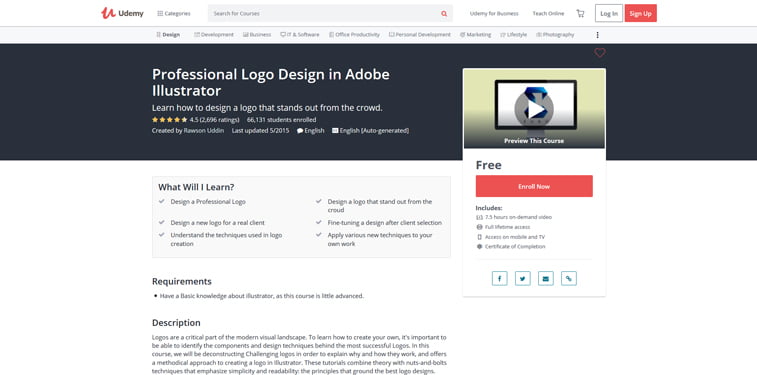Click Preview This Course label
Image resolution: width=757 pixels, height=375 pixels.
[x=534, y=141]
